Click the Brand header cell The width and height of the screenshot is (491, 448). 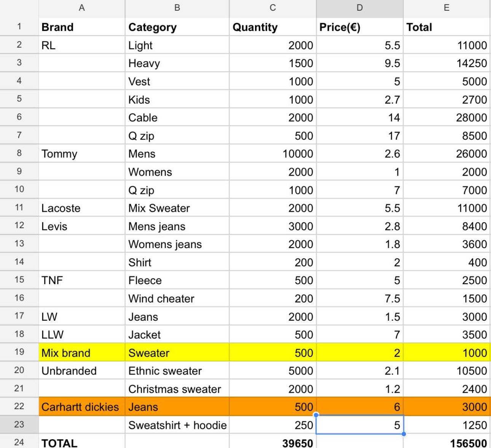(x=82, y=27)
